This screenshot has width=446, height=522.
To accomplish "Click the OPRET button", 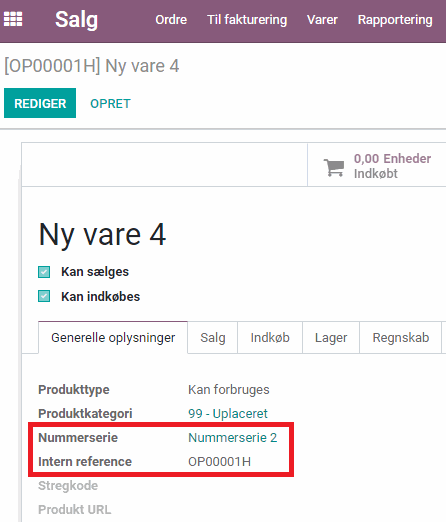I will (x=110, y=104).
